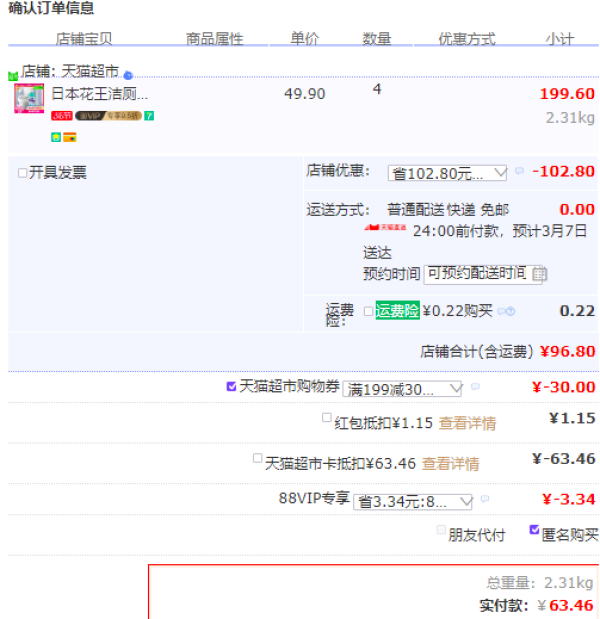
Task: Click 查看详情 next to 天猫超市卡抵扣
Action: pos(450,464)
